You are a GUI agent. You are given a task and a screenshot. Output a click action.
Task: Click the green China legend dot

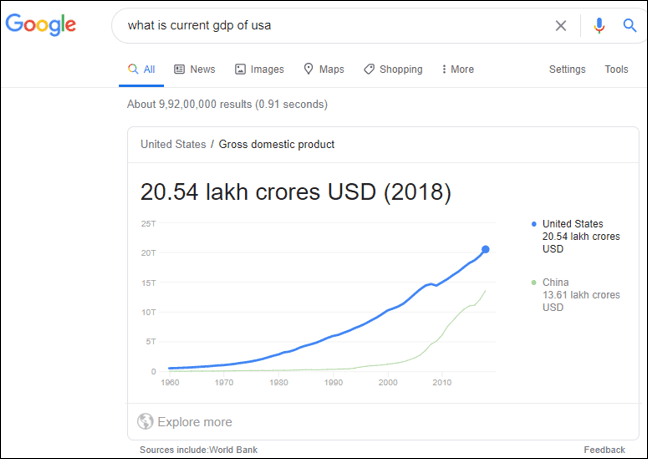534,283
